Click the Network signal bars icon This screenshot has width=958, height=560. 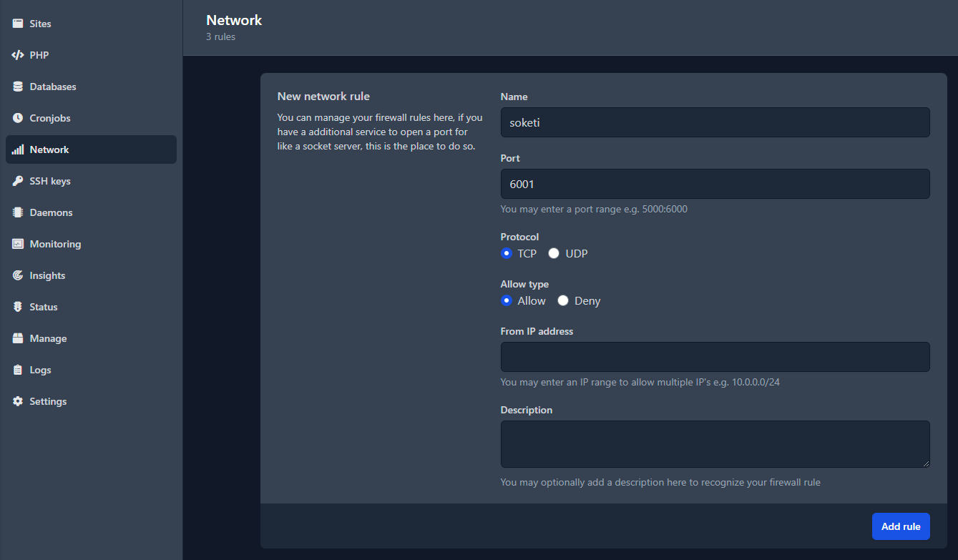(18, 149)
